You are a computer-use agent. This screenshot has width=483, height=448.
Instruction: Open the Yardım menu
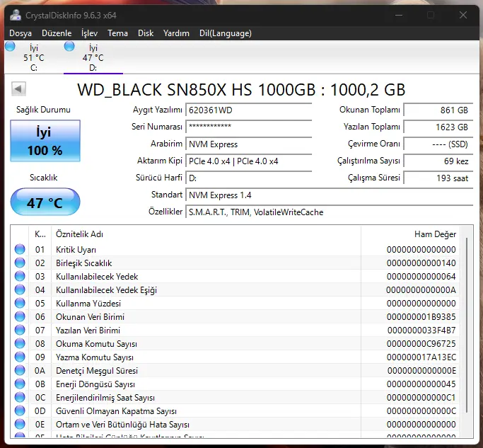point(176,33)
